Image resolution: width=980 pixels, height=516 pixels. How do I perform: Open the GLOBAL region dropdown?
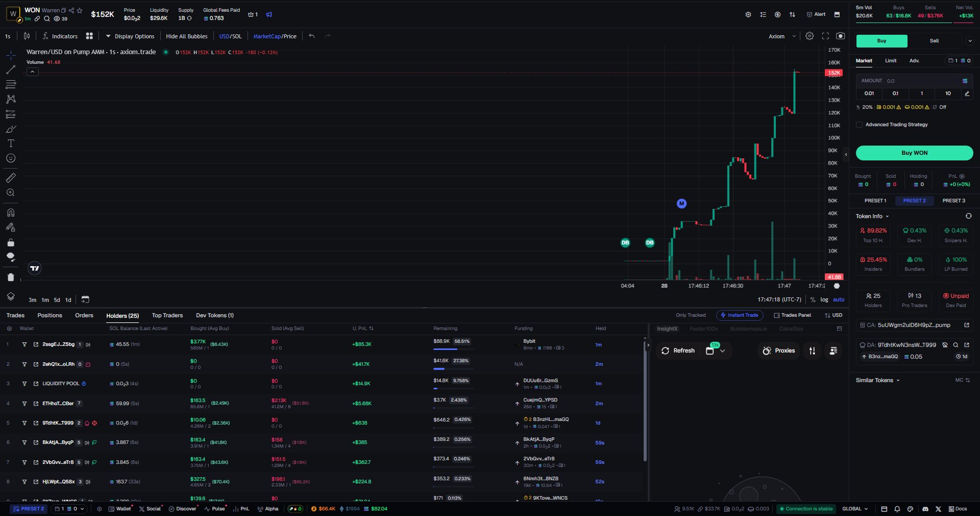click(x=855, y=509)
